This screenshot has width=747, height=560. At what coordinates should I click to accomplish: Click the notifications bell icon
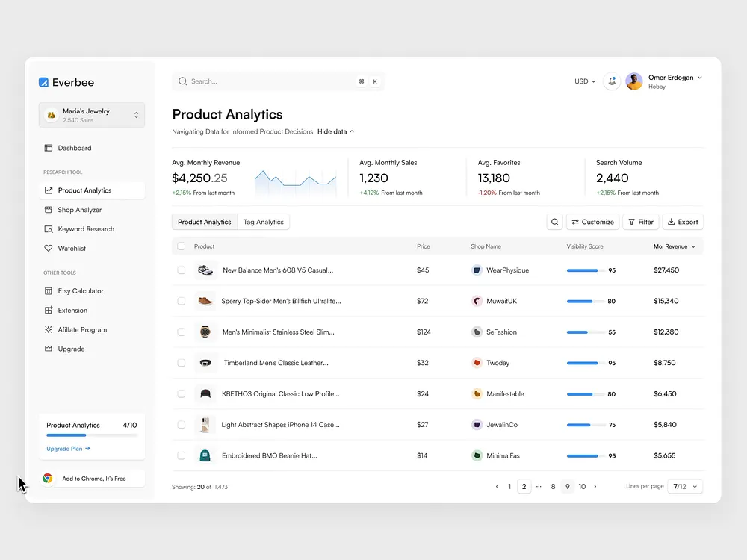click(x=611, y=81)
